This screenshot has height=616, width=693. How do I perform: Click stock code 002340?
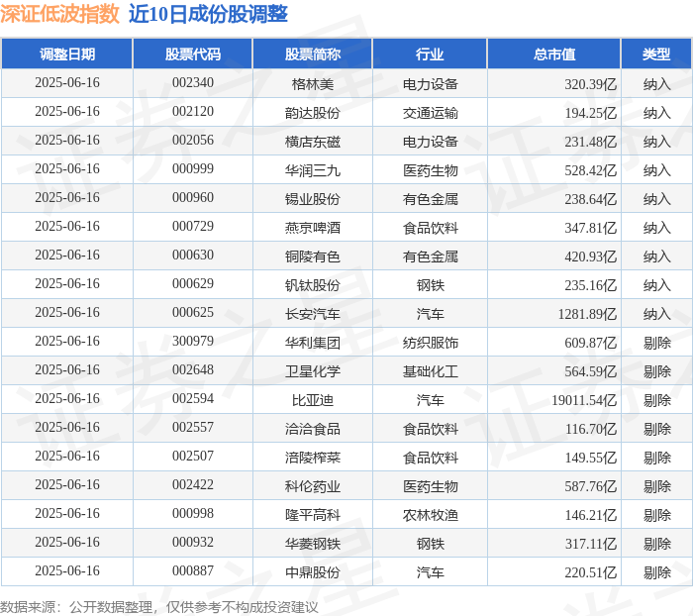(x=193, y=82)
